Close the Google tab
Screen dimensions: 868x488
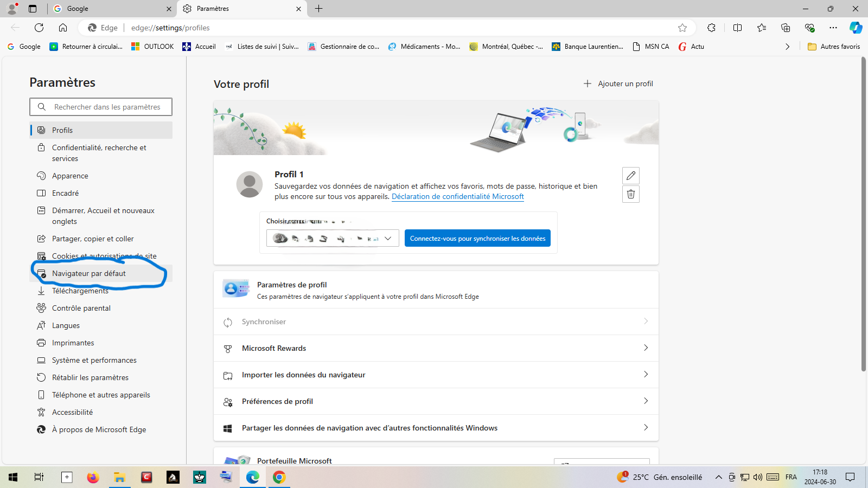pyautogui.click(x=169, y=9)
